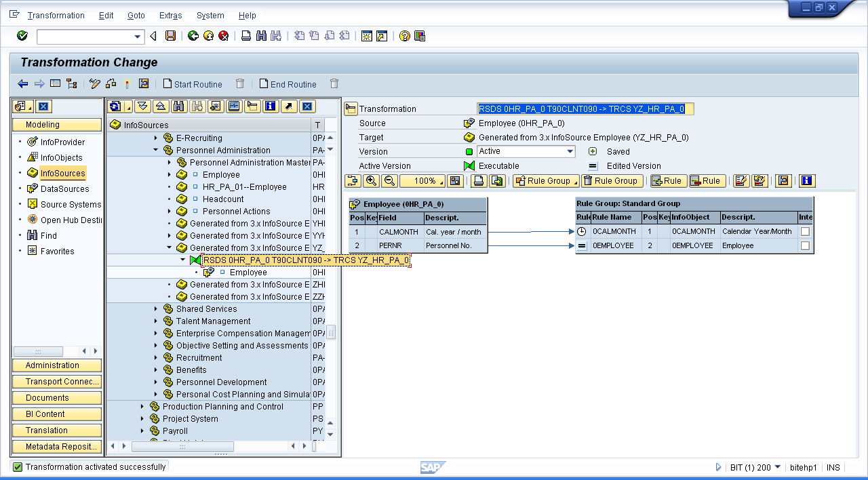
Task: Click the End Routine button
Action: [x=288, y=84]
